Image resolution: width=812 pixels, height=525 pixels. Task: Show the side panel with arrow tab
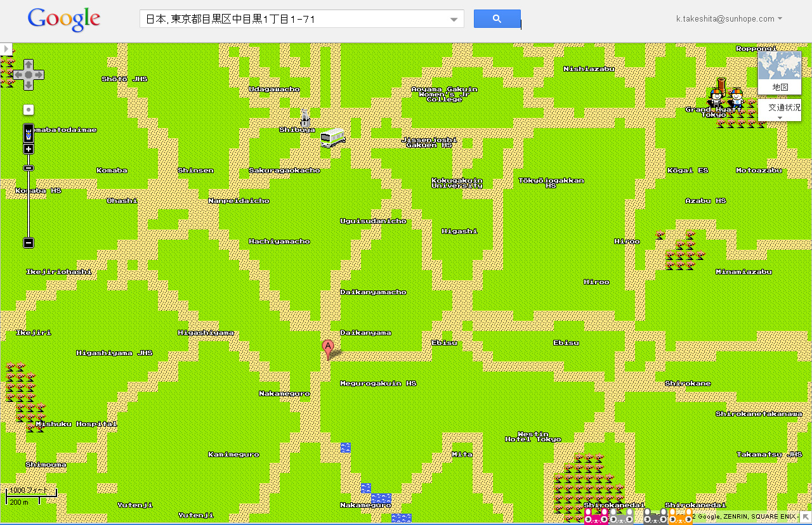6,49
